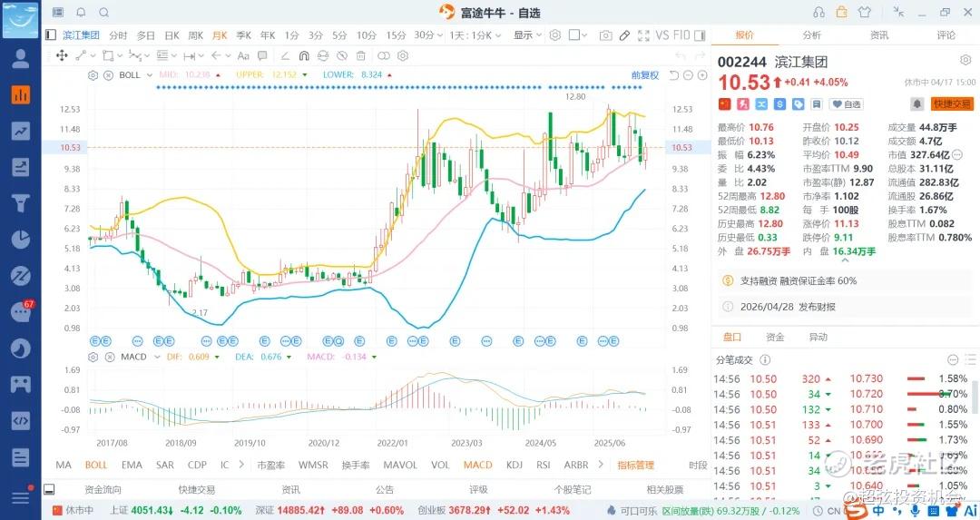Viewport: 980px width, 520px height.
Task: Switch to the 分析 tab
Action: pyautogui.click(x=811, y=35)
